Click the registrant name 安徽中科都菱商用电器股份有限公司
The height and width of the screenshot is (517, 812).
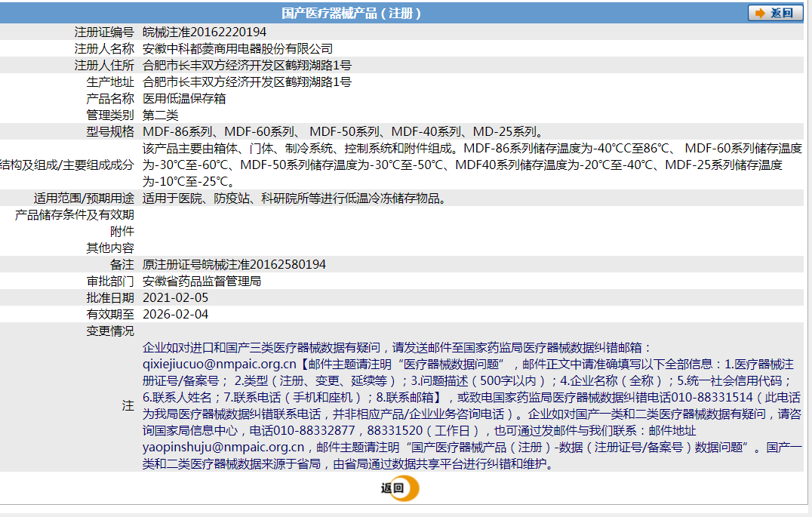(x=238, y=49)
